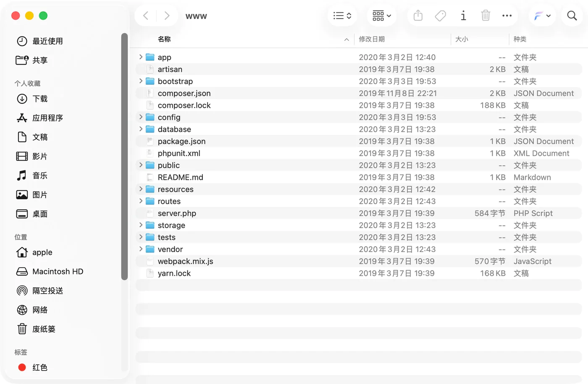Click the PHP Script type cell
588x384 pixels.
pos(533,213)
